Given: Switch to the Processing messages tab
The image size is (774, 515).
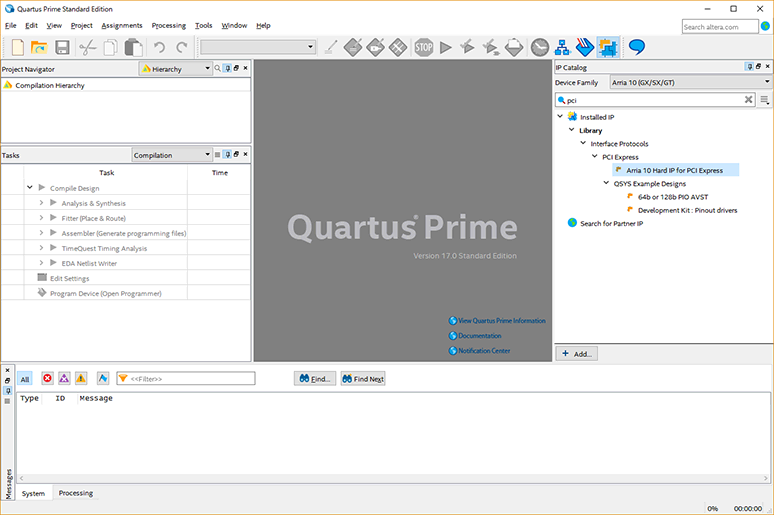Looking at the screenshot, I should 76,493.
